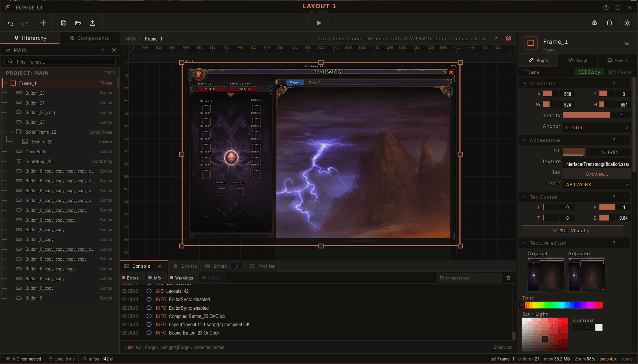Click the Forge UI logo
638x364 pixels.
tap(7, 7)
